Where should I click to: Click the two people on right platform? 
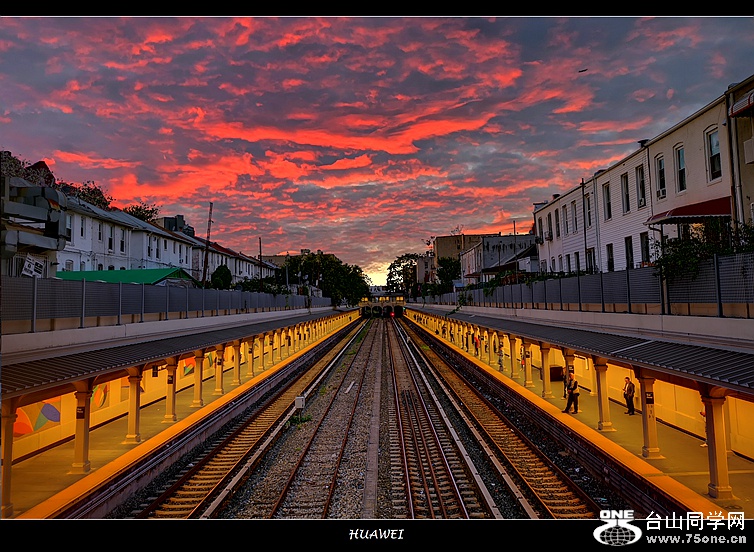(x=570, y=392)
